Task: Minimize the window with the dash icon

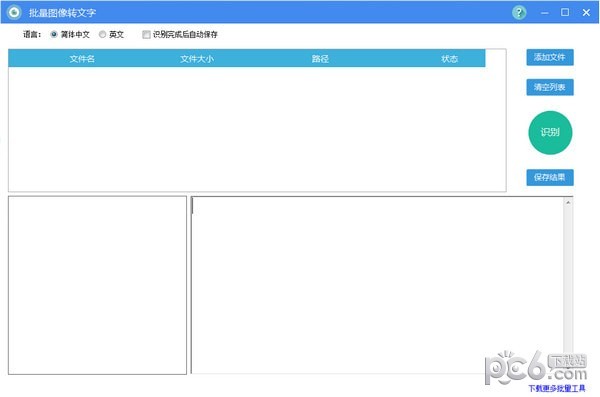Action: [x=545, y=13]
